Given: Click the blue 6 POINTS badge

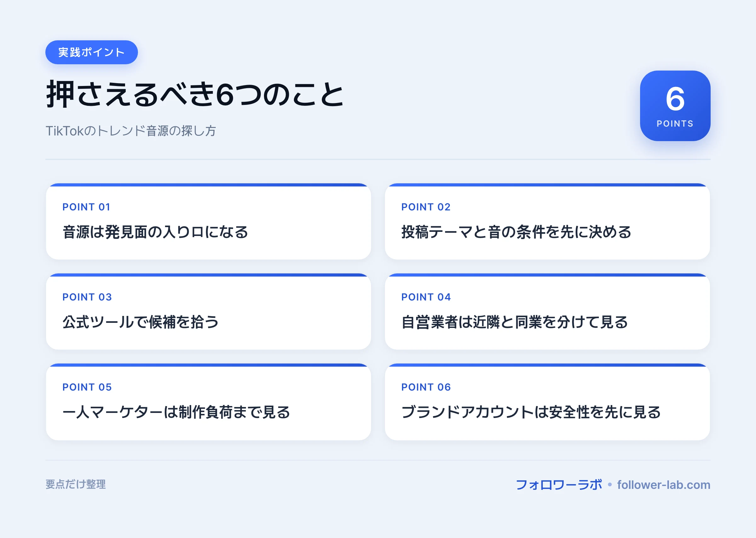Looking at the screenshot, I should pyautogui.click(x=675, y=106).
